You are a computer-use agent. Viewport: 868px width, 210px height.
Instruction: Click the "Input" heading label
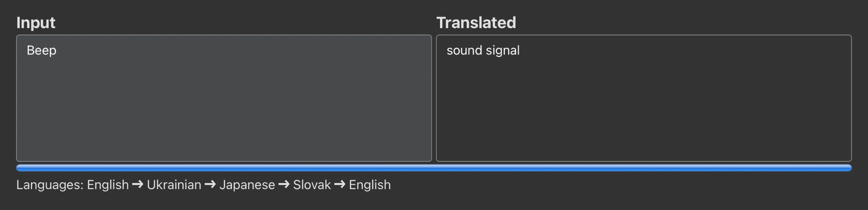pos(36,23)
